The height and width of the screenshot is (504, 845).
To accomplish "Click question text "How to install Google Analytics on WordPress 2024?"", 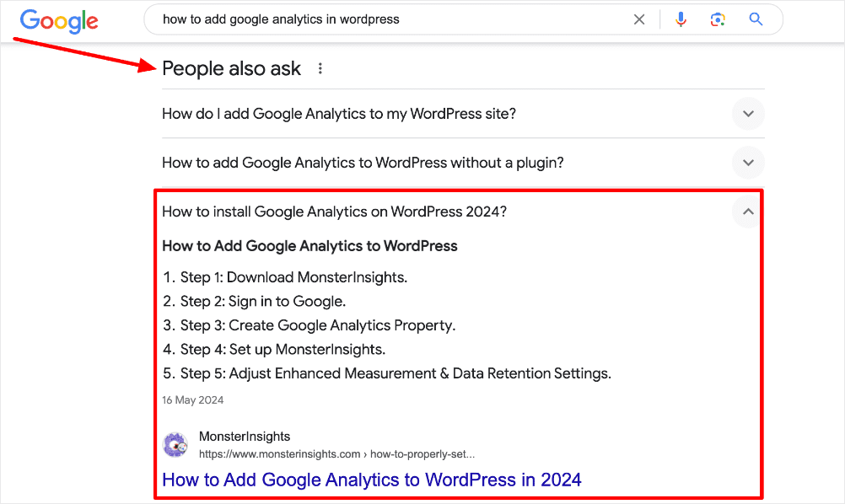I will [x=334, y=212].
